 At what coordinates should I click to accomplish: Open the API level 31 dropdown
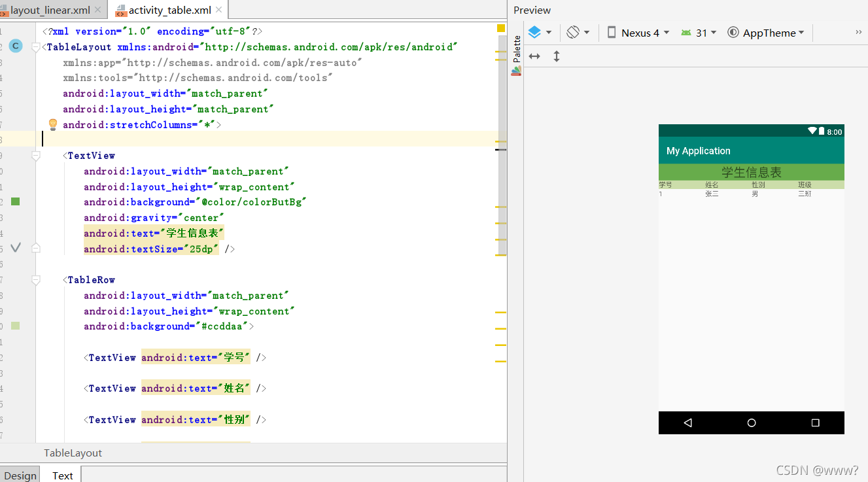tap(699, 33)
